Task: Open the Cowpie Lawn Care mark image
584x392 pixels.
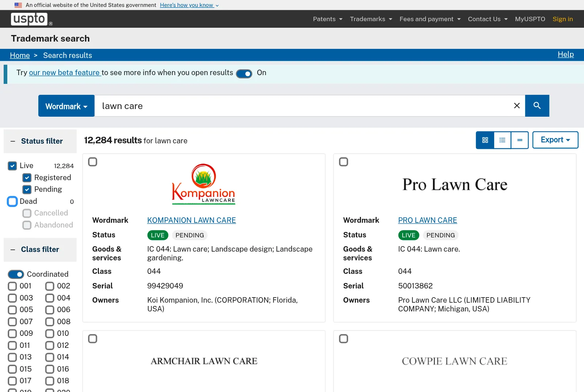Action: click(455, 361)
